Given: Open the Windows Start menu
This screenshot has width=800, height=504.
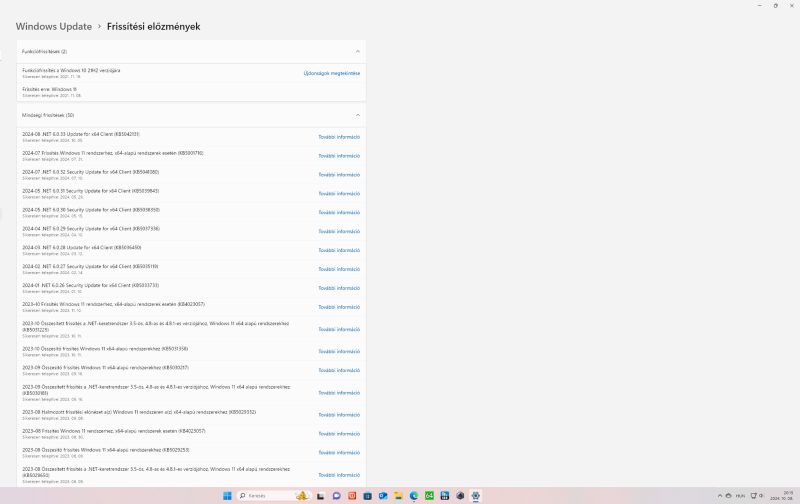Looking at the screenshot, I should click(227, 496).
